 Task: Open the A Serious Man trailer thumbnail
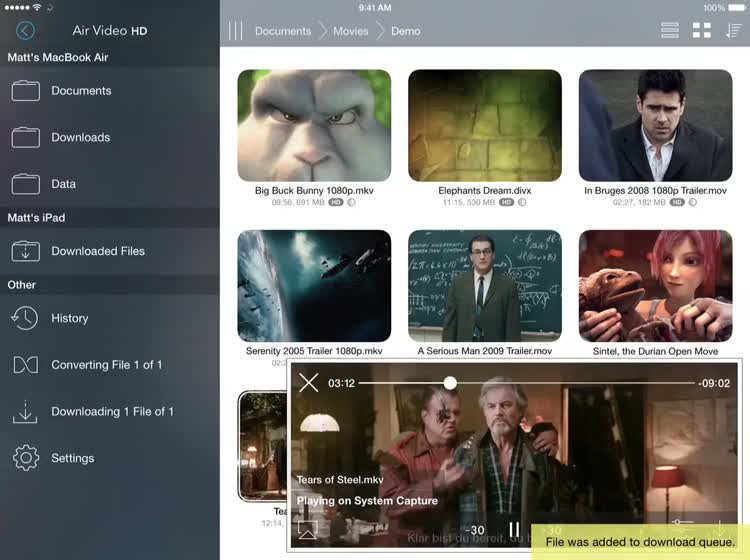tap(485, 286)
